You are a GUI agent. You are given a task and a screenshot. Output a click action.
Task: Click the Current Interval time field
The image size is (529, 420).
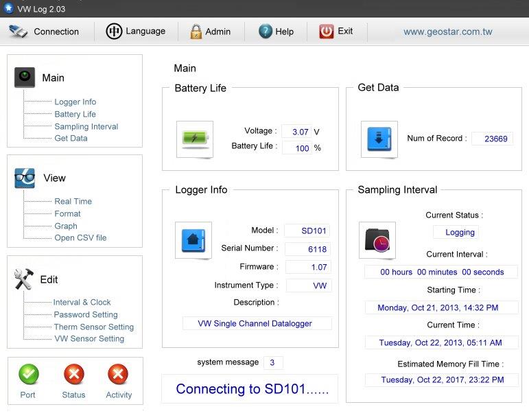coord(442,272)
